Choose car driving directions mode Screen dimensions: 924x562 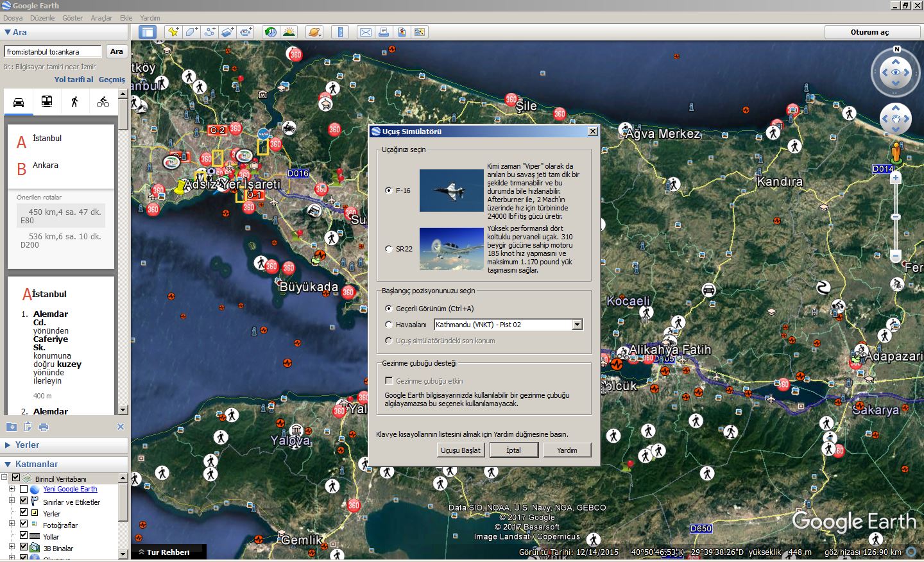19,102
